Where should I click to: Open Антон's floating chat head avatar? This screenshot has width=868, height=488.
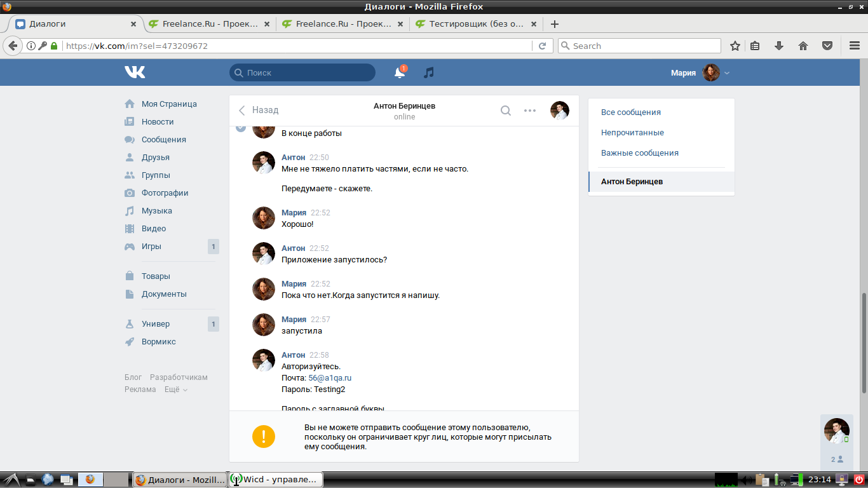pos(837,431)
